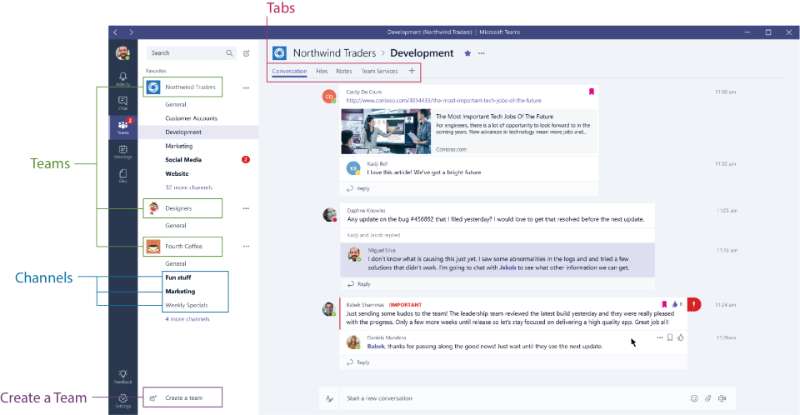Open the Customer Accounts channel

tap(191, 118)
